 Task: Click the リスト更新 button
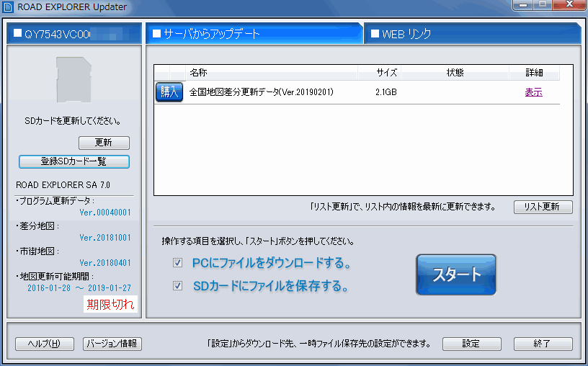pyautogui.click(x=543, y=207)
